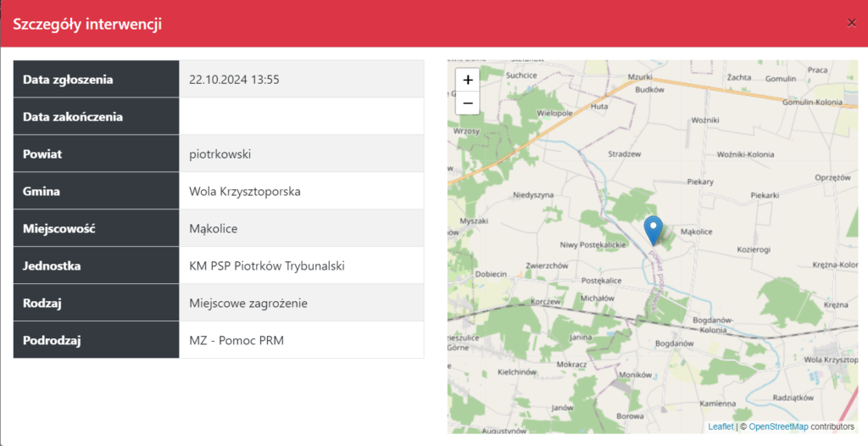Select Mąkolice in the Miejscowość row
The image size is (868, 446).
[213, 228]
